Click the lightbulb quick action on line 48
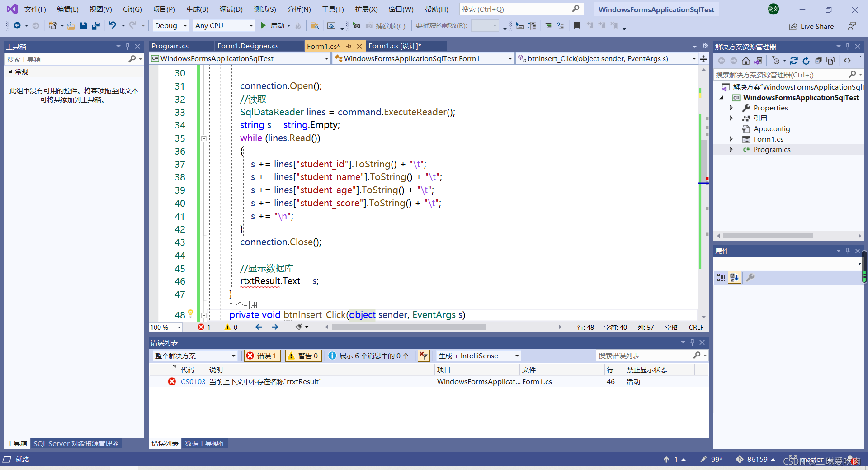Viewport: 868px width, 470px height. [191, 313]
